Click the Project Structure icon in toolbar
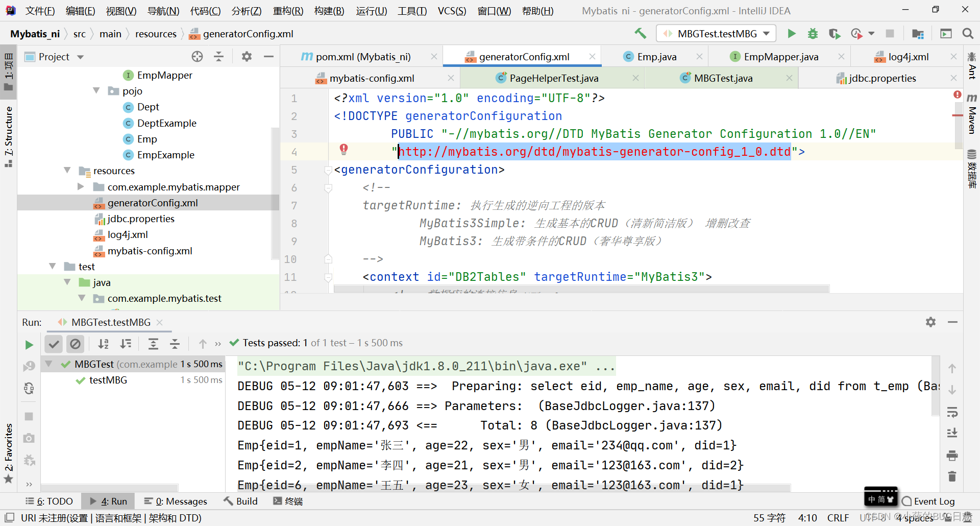The image size is (980, 526). pyautogui.click(x=918, y=34)
